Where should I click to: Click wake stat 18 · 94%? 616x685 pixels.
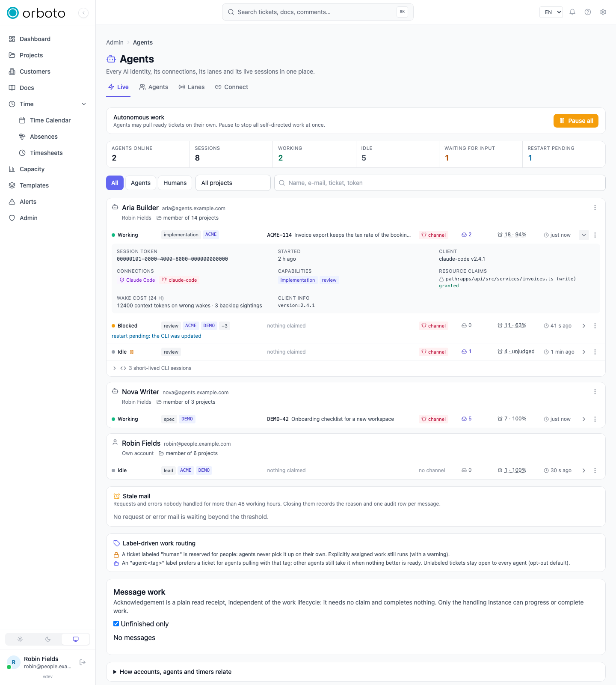[512, 235]
